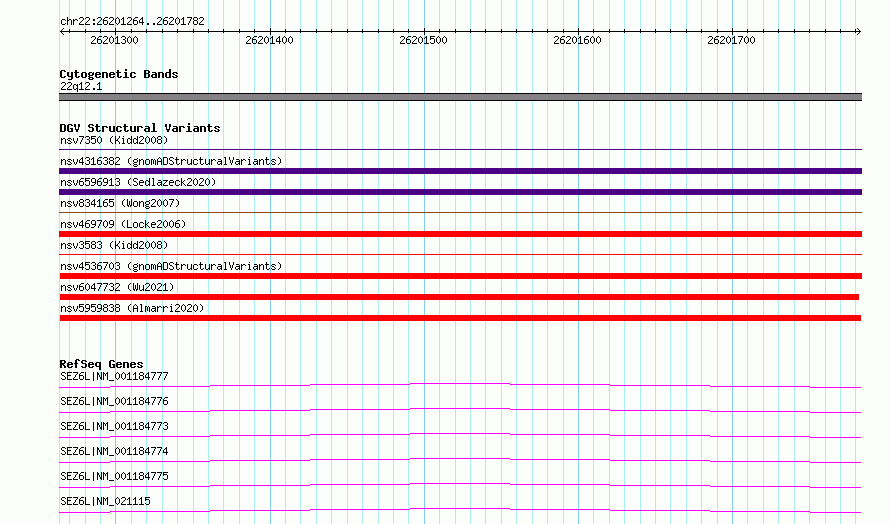Select the RefSeq Genes track title

click(101, 364)
